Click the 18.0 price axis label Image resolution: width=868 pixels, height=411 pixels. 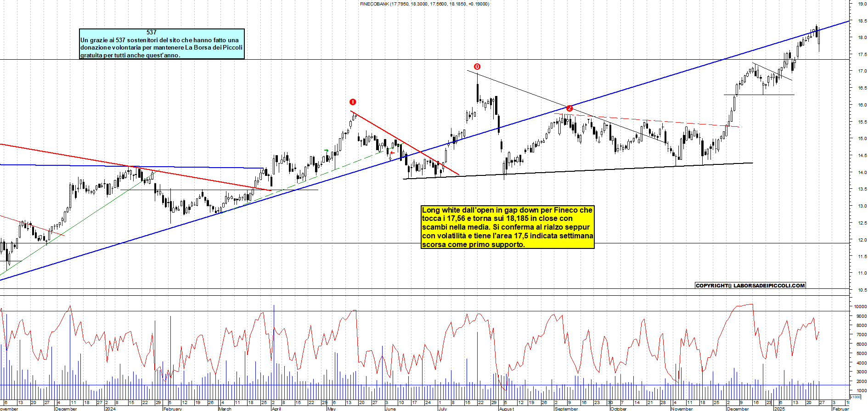click(x=862, y=38)
